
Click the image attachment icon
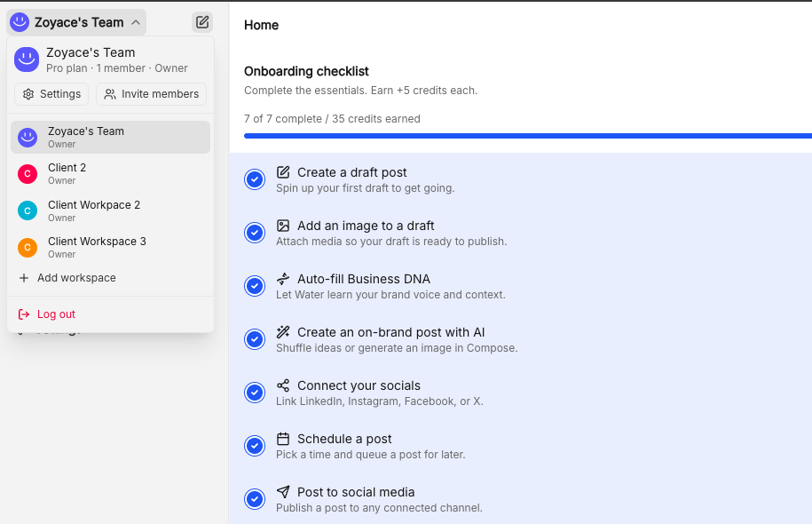click(282, 225)
